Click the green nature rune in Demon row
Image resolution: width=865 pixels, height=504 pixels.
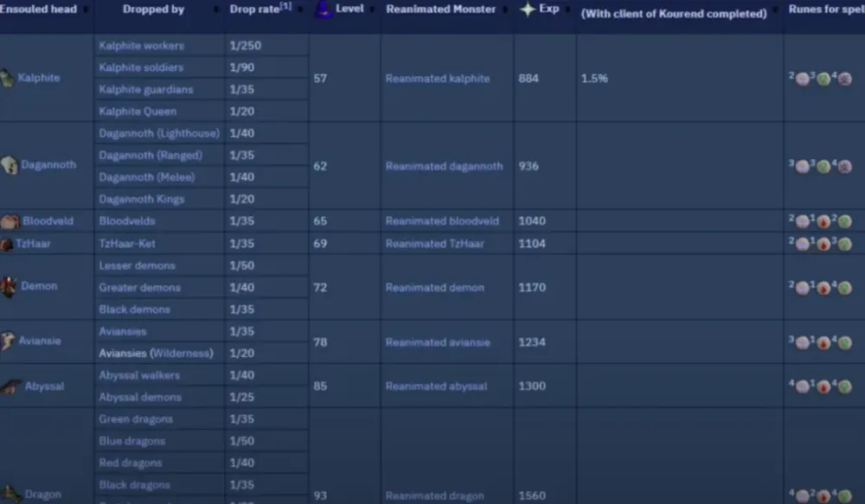tap(844, 288)
